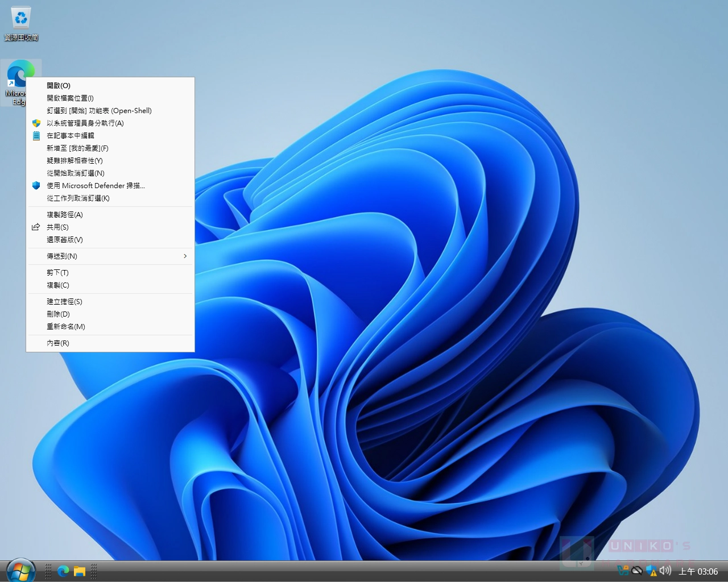
Task: Click the OneDrive cloud tray icon
Action: (637, 570)
